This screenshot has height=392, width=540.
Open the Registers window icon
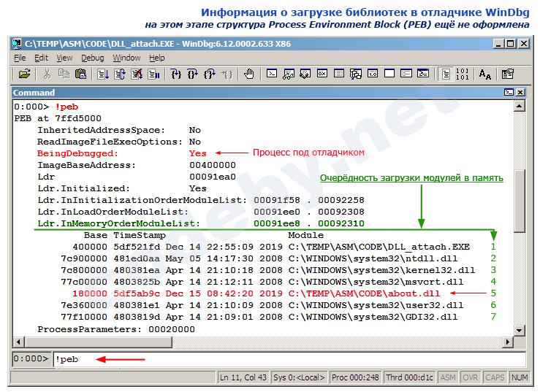(322, 74)
